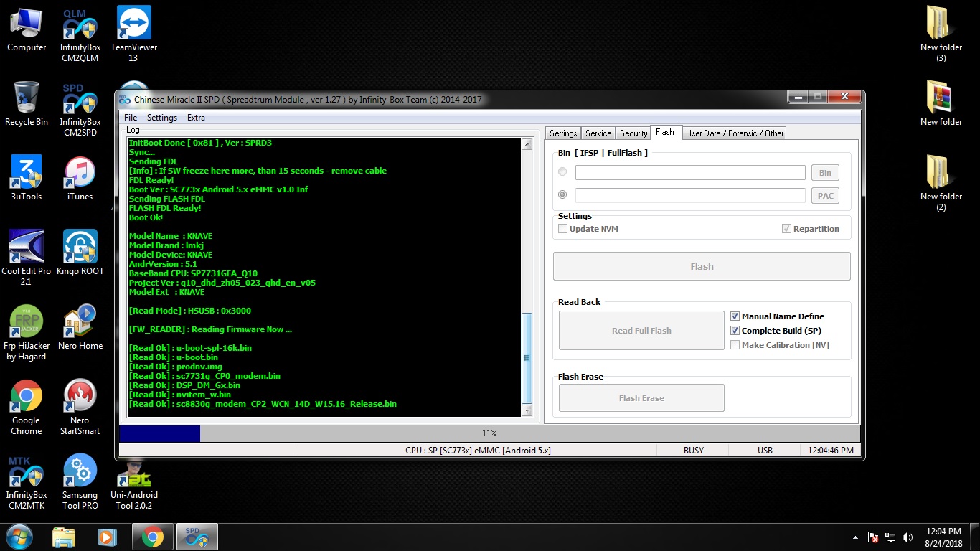
Task: Open Google Chrome desktop shortcut
Action: (27, 408)
